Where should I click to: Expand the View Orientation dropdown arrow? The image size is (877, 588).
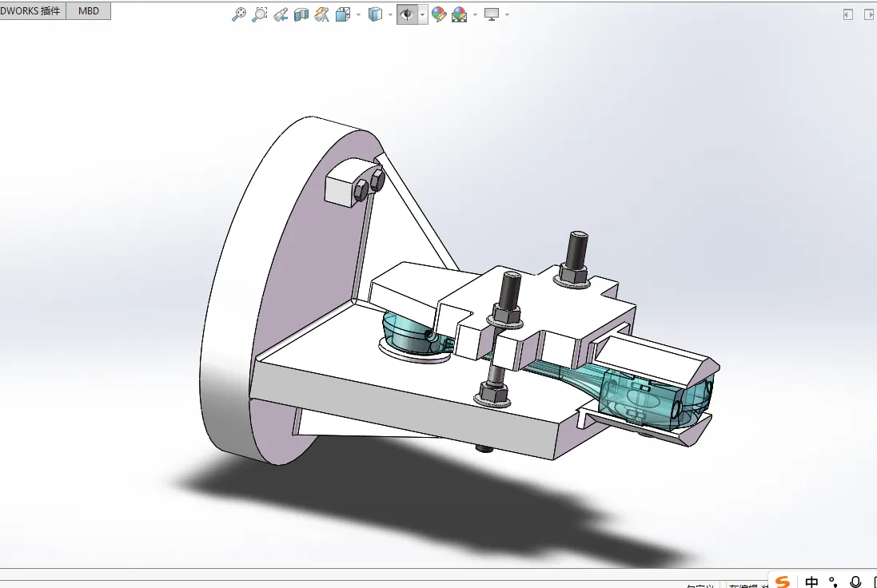click(x=358, y=14)
